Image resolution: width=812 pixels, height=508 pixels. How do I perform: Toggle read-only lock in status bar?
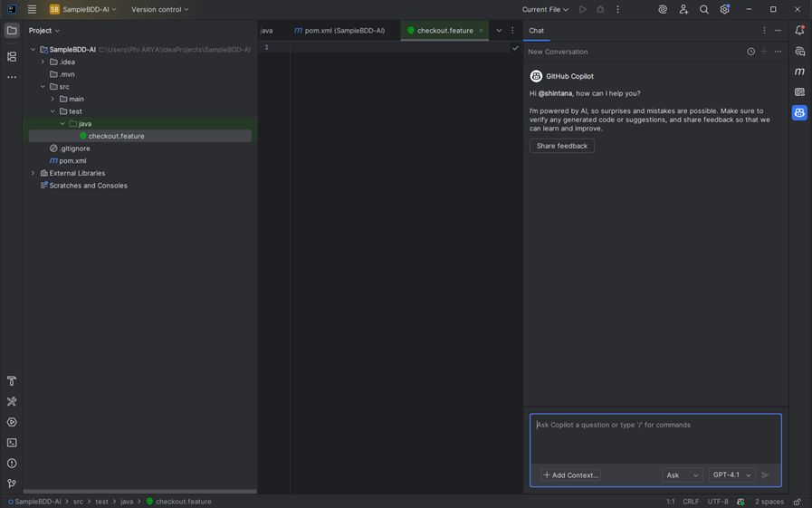coord(798,502)
